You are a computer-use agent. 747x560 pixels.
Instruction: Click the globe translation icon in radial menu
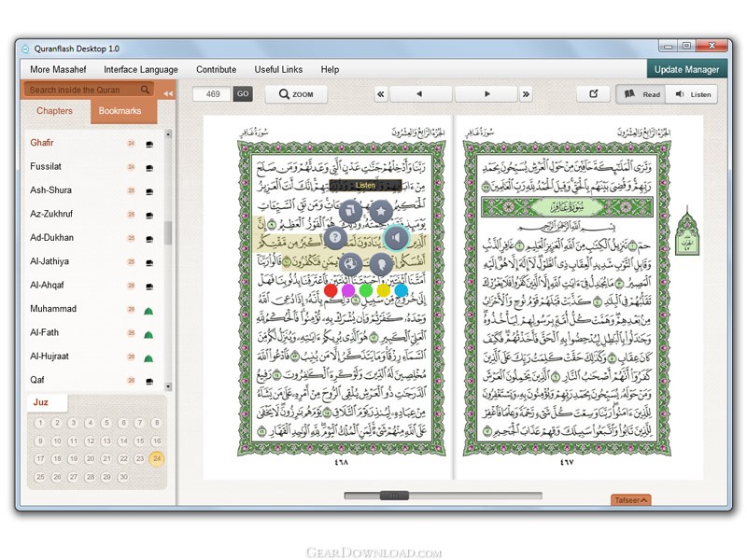point(350,263)
